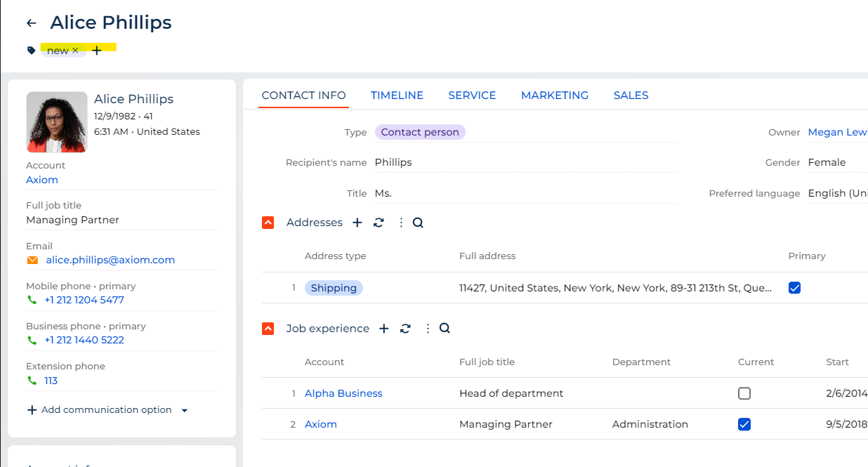Click Add communication option
Image resolution: width=868 pixels, height=467 pixels.
coord(100,410)
